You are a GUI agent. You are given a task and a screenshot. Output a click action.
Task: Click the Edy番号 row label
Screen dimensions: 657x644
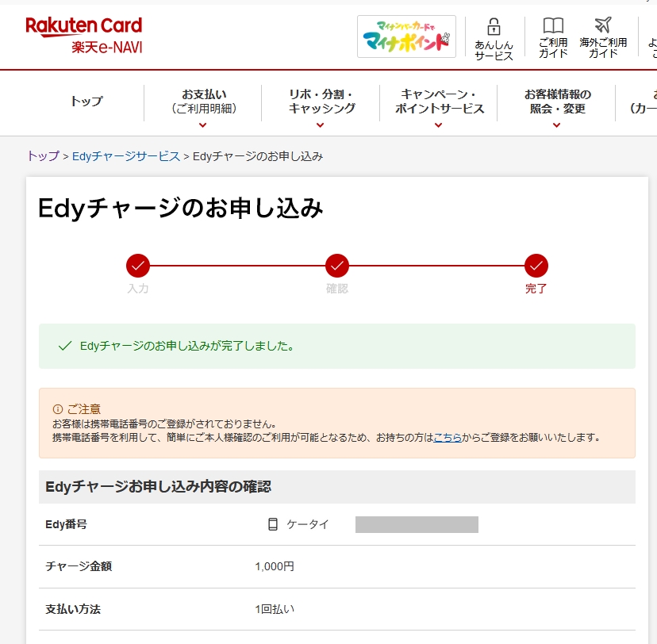pyautogui.click(x=66, y=524)
